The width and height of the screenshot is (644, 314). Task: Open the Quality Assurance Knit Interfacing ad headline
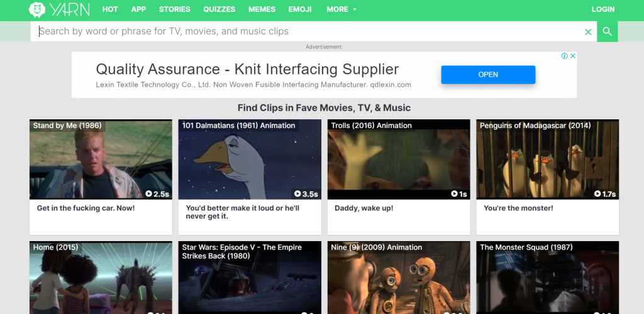point(247,69)
